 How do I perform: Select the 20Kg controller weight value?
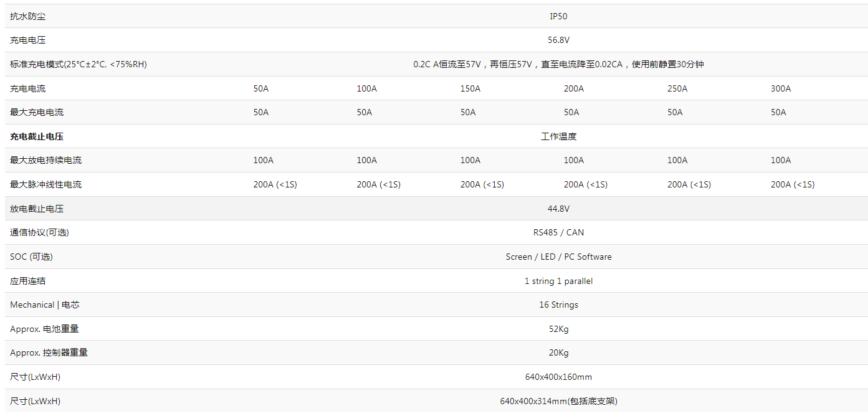click(x=558, y=352)
